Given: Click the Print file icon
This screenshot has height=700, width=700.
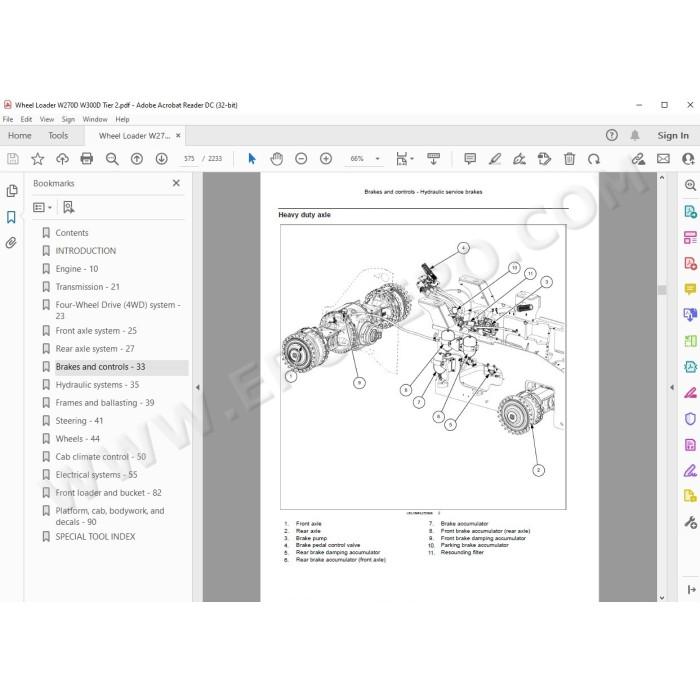Looking at the screenshot, I should (x=87, y=158).
